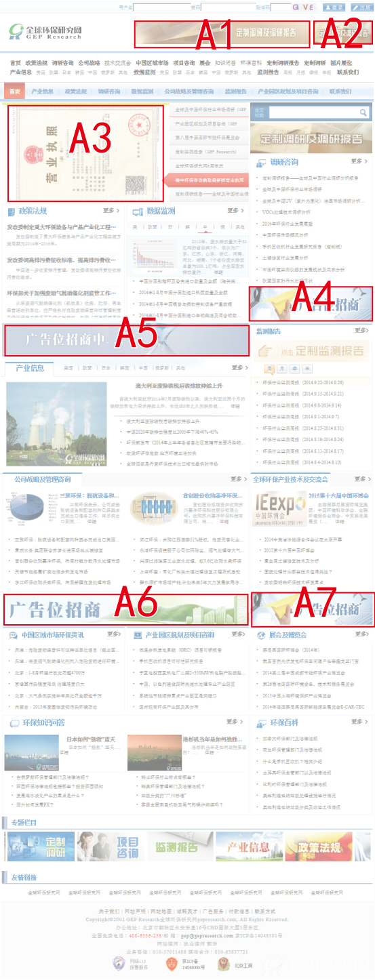Click 更多 next to 数据监测 heading
The image size is (375, 980).
(235, 211)
